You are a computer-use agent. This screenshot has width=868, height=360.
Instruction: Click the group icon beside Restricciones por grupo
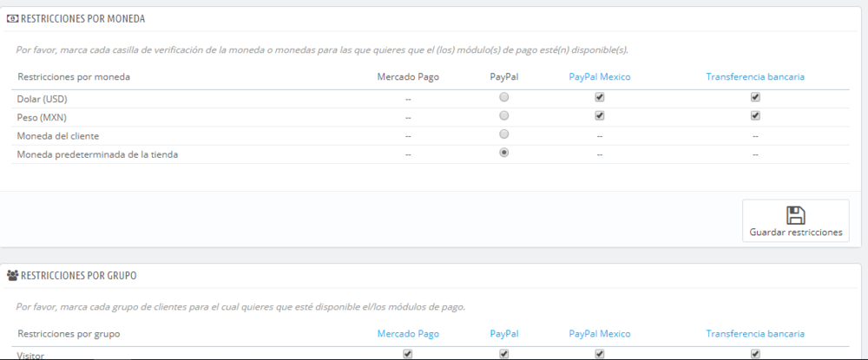11,276
